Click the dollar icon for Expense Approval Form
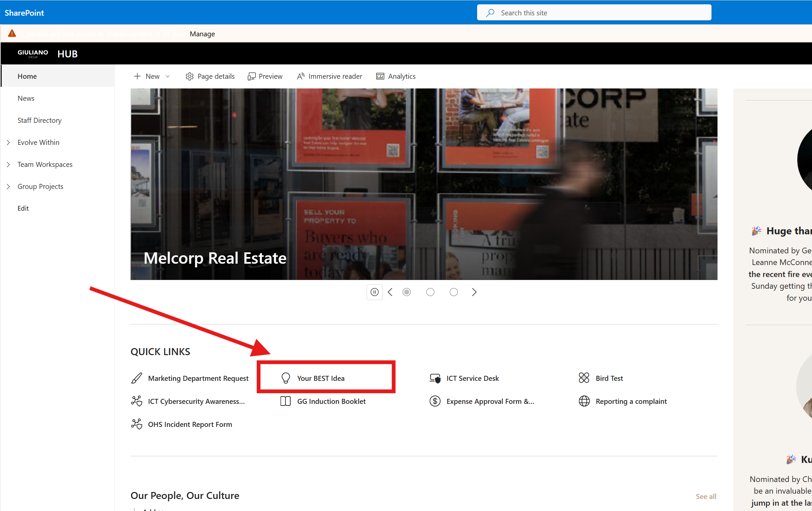 tap(435, 401)
